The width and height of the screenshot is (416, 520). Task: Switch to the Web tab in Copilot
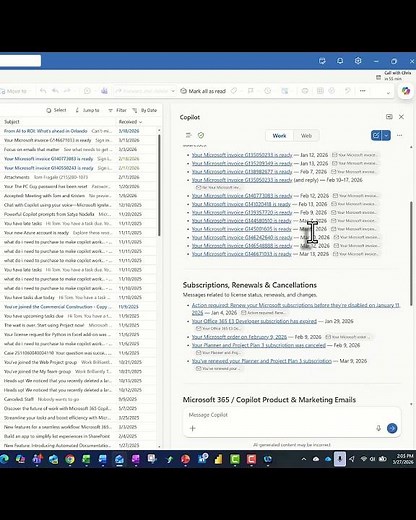pyautogui.click(x=306, y=136)
